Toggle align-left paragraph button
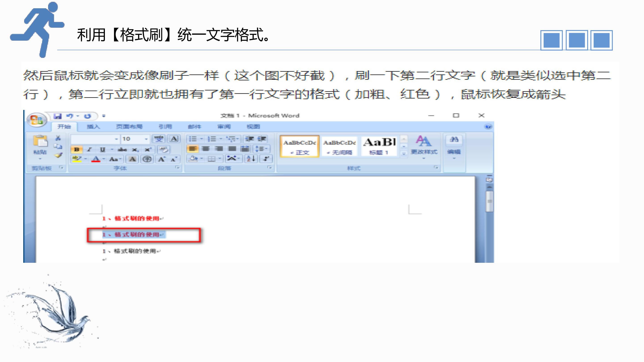Viewport: 644px width, 362px height. tap(193, 149)
